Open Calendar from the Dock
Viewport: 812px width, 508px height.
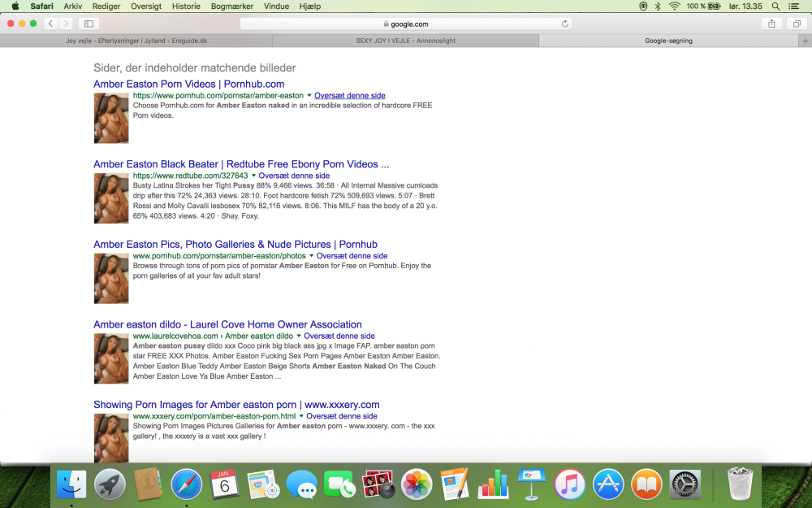tap(224, 484)
